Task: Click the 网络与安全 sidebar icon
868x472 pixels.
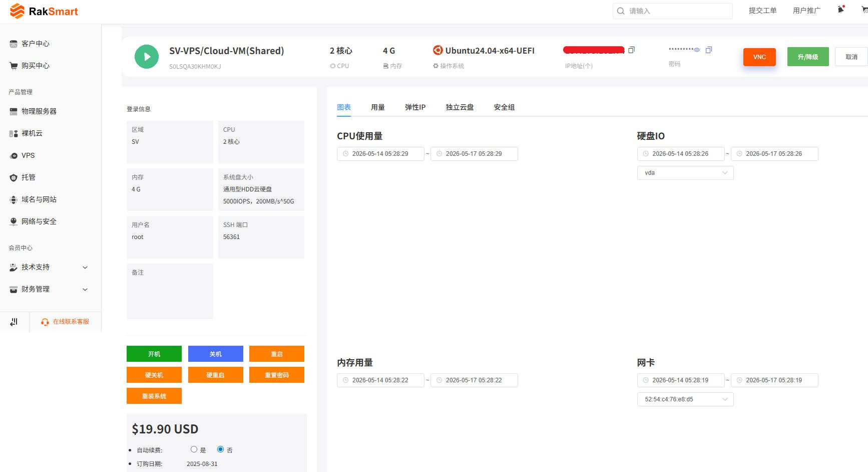Action: click(14, 221)
